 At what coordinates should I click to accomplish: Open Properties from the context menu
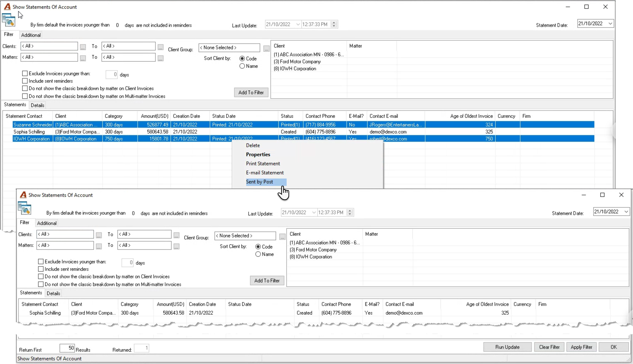pyautogui.click(x=258, y=154)
